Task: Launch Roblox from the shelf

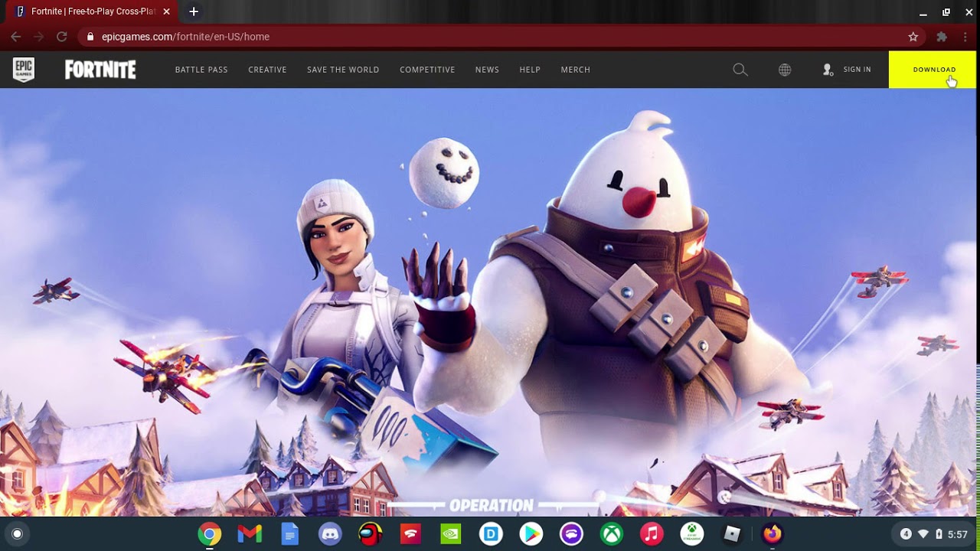Action: click(733, 534)
